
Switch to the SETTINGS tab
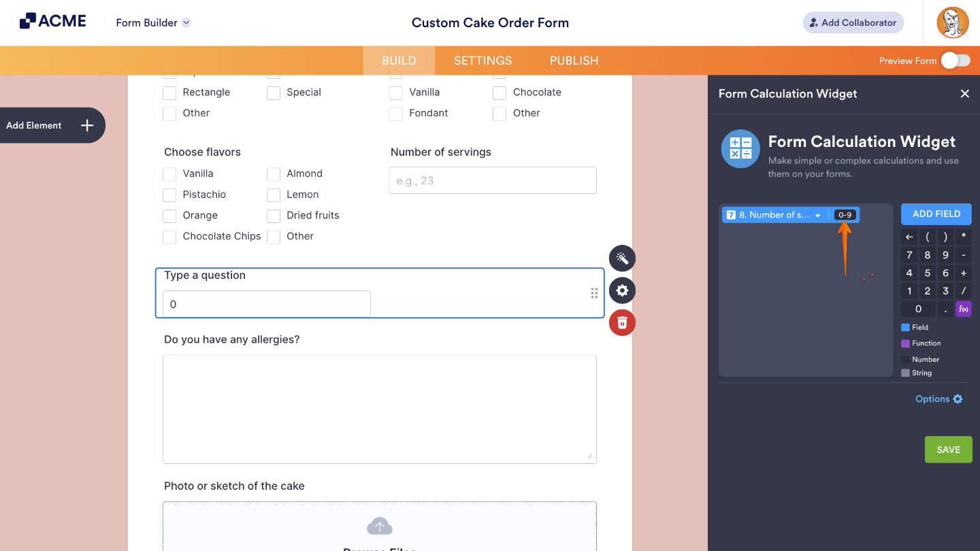[483, 60]
